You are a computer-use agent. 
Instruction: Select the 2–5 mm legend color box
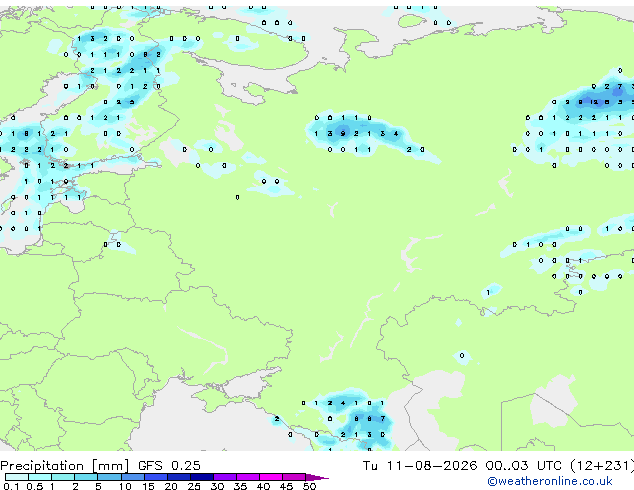(x=86, y=477)
